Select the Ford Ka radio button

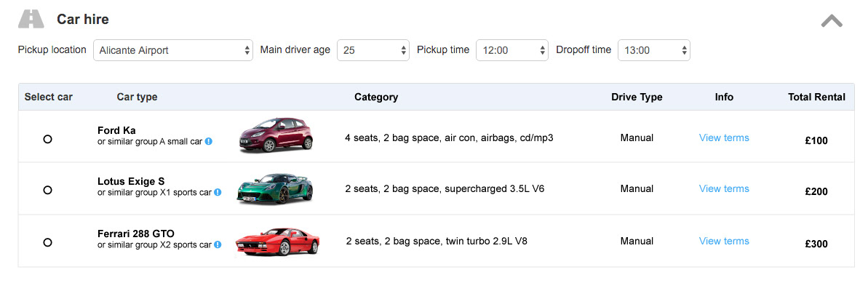click(47, 139)
